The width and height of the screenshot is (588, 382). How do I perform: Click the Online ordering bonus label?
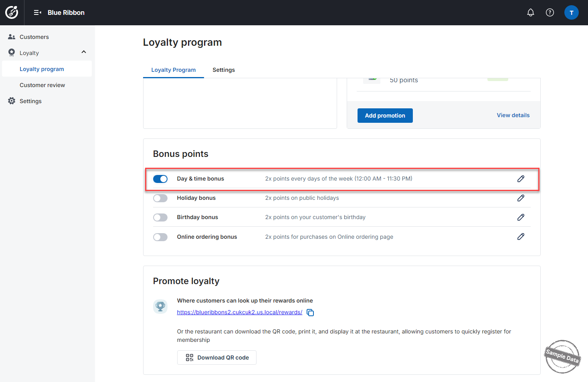207,237
